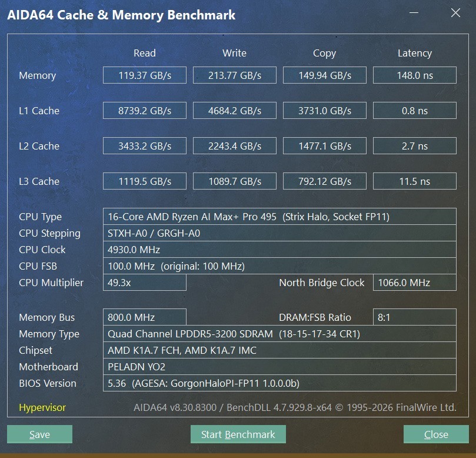Click the North Bridge Clock value 1066.0 MHz
The height and width of the screenshot is (458, 476).
click(x=415, y=283)
